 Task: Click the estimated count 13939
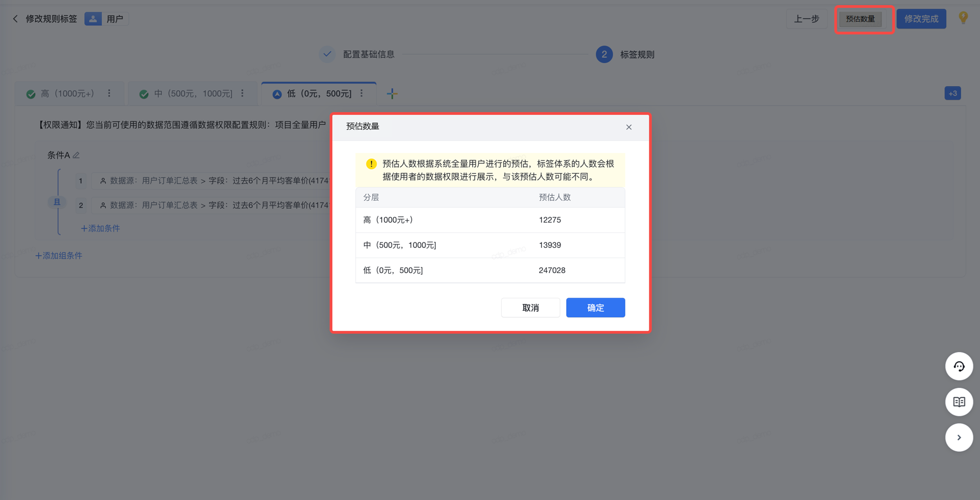click(550, 245)
